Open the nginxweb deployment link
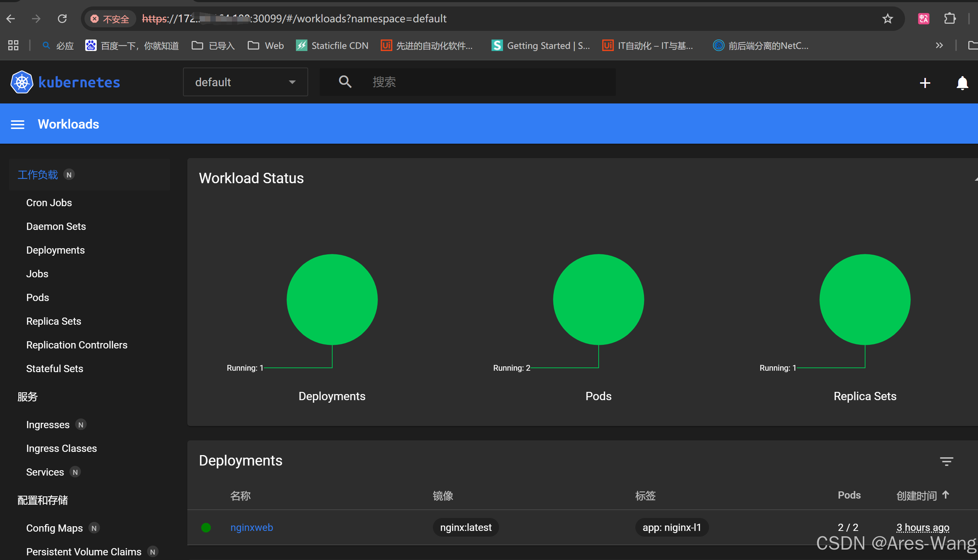The width and height of the screenshot is (978, 560). coord(251,527)
